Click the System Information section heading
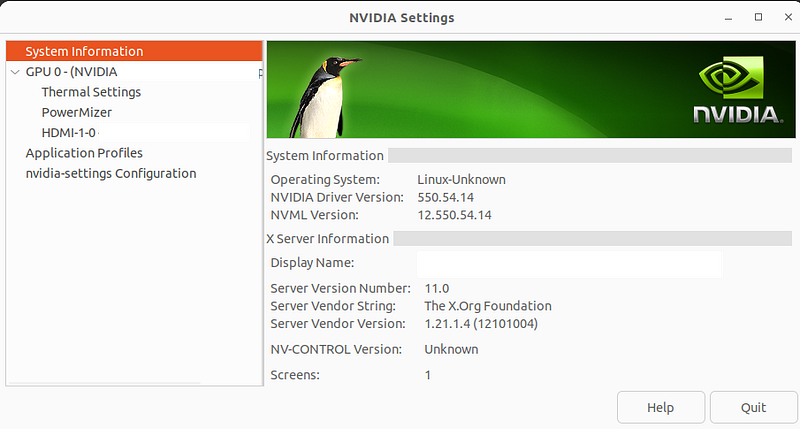800x429 pixels. (x=325, y=156)
